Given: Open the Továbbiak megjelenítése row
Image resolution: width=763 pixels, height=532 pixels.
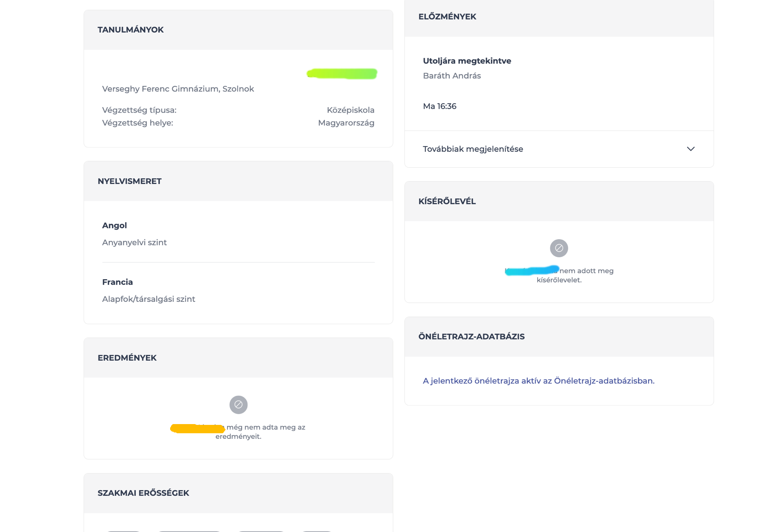Looking at the screenshot, I should coord(559,149).
